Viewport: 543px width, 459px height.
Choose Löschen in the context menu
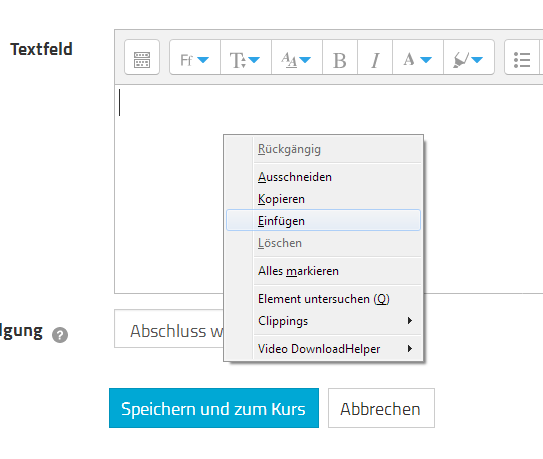(323, 243)
